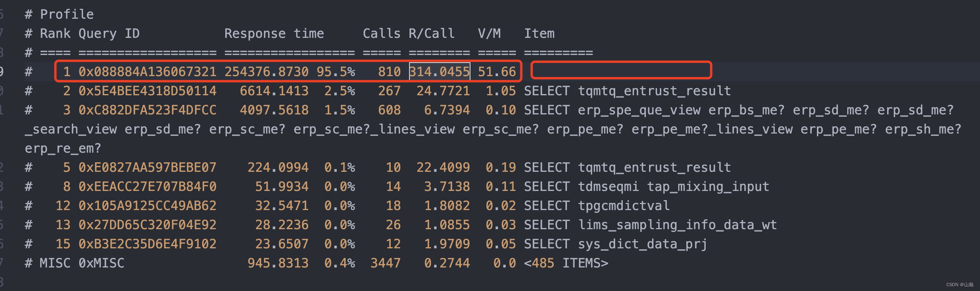The width and height of the screenshot is (980, 291).
Task: Click the '0xMISC' query ID
Action: click(x=101, y=263)
